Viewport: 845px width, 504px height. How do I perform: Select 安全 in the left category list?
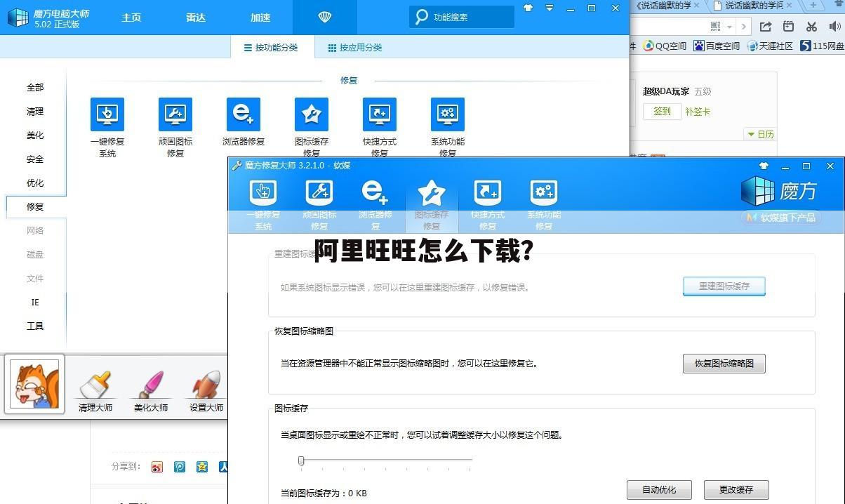35,159
